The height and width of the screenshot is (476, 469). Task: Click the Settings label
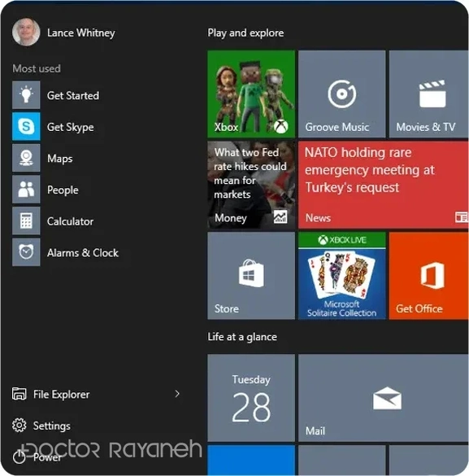(52, 426)
